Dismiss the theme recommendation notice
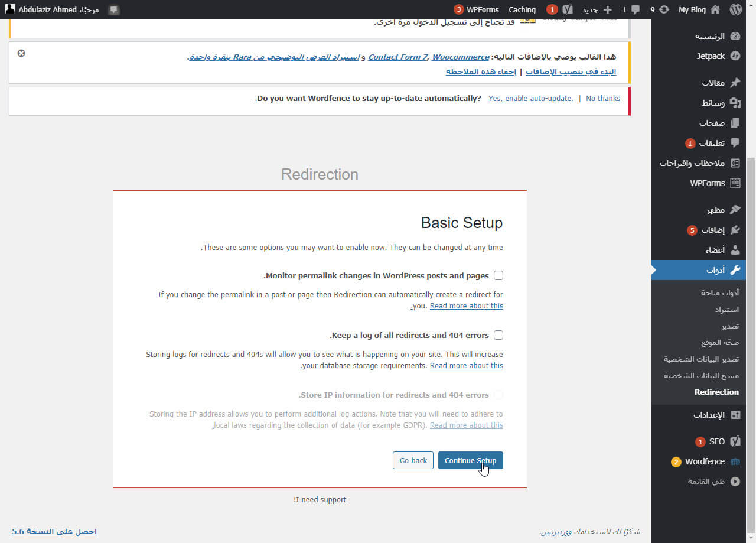This screenshot has height=543, width=756. pyautogui.click(x=21, y=53)
